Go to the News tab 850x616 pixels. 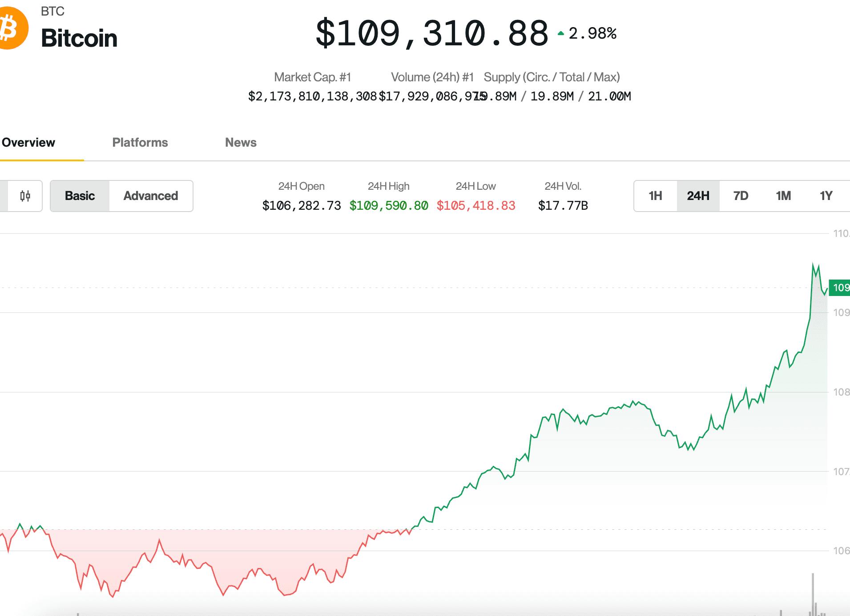(241, 143)
